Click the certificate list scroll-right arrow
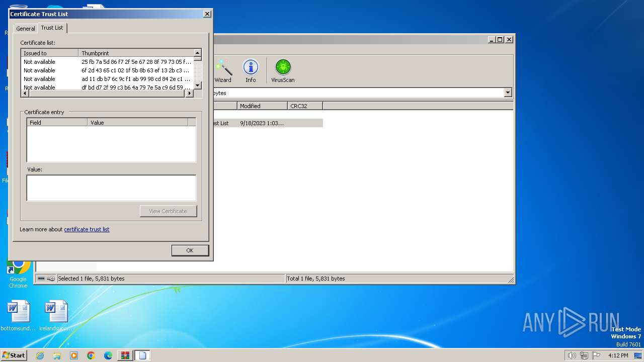The image size is (644, 362). click(x=190, y=94)
